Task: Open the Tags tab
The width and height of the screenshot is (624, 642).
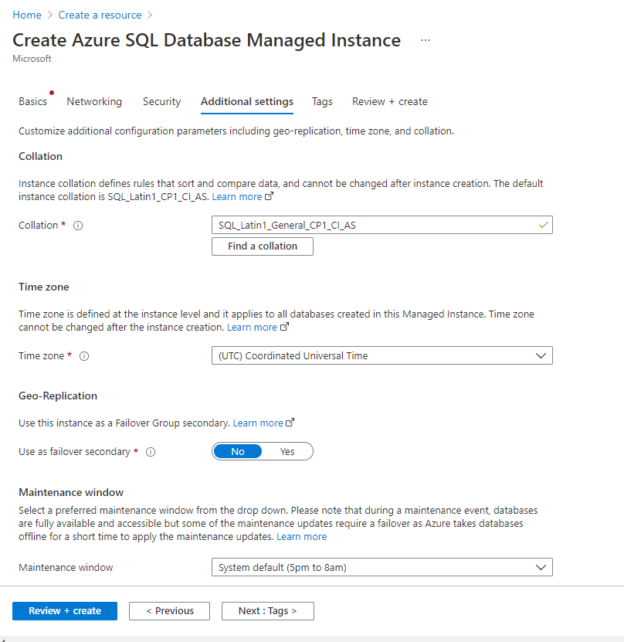Action: coord(322,102)
